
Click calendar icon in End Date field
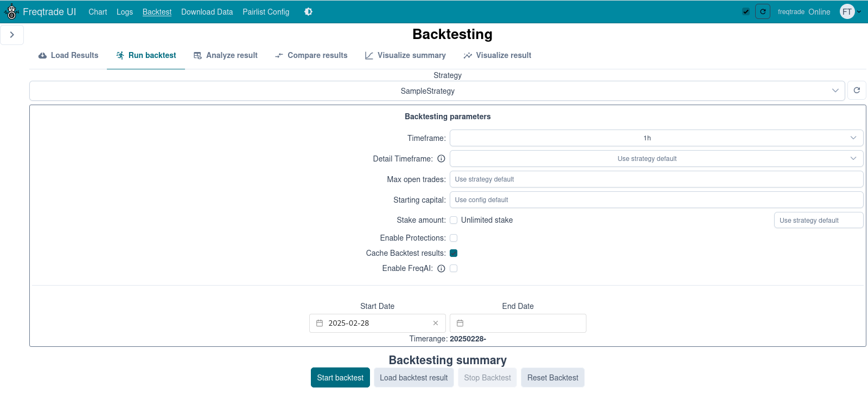click(460, 323)
